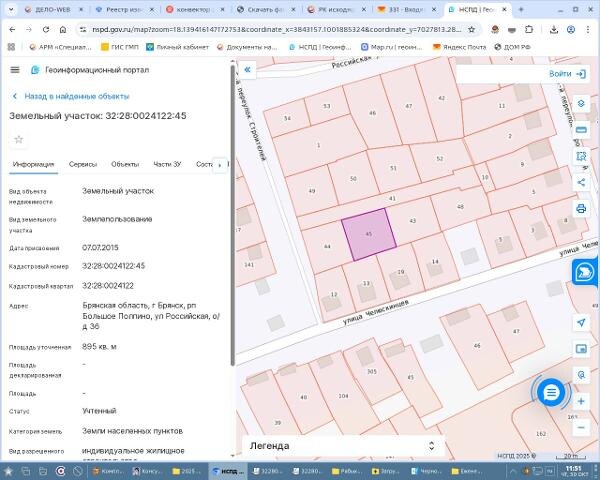Open the ДОМ.РФ bookmark
This screenshot has height=480, width=600.
coord(512,47)
